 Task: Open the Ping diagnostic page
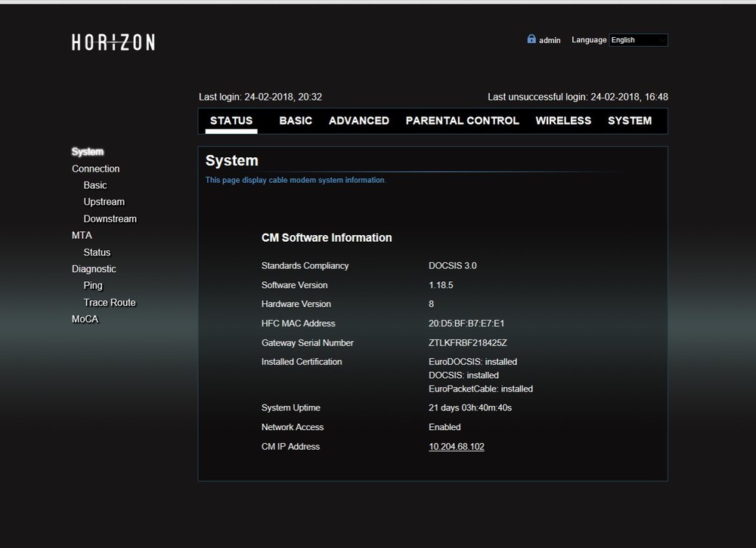[x=93, y=286]
